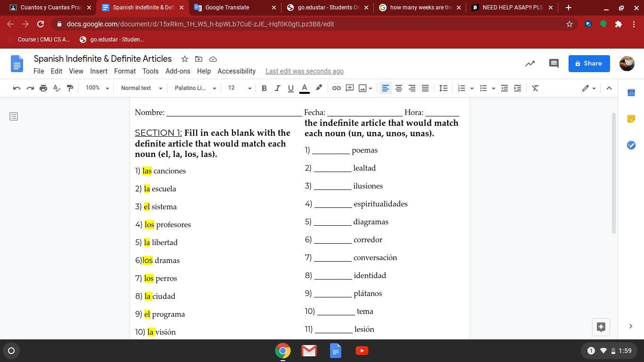
Task: Expand the Palatino font dropdown
Action: click(195, 88)
